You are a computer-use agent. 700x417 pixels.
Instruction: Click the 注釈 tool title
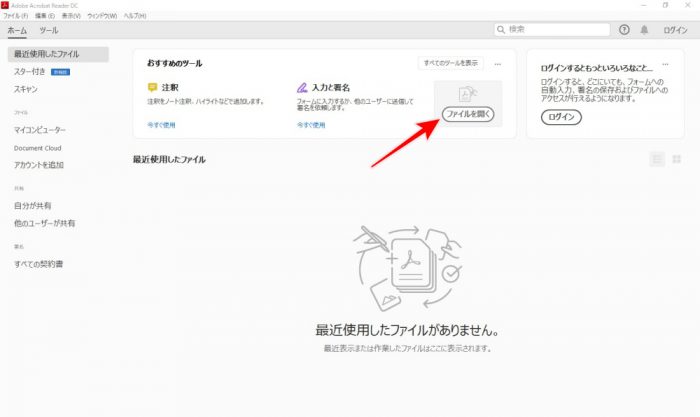(x=170, y=88)
